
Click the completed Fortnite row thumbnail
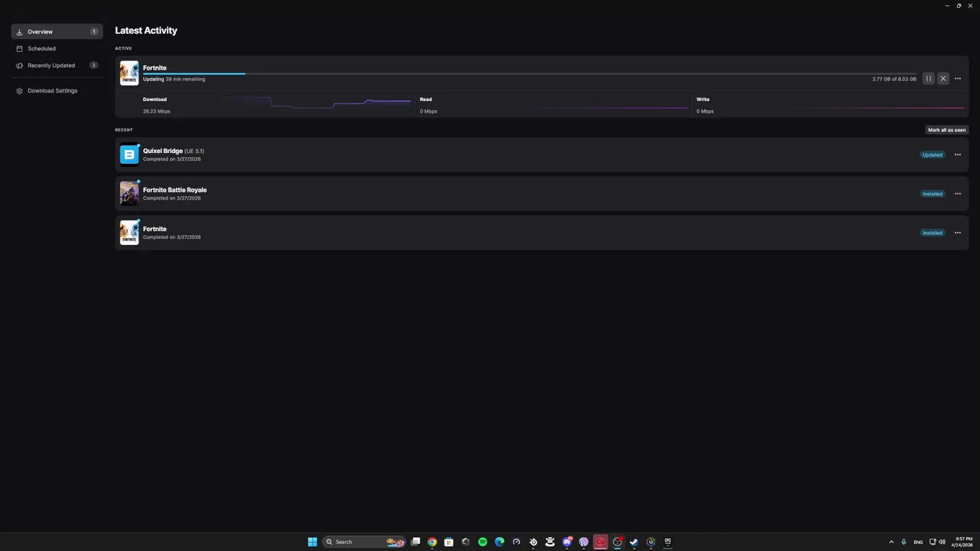click(129, 233)
